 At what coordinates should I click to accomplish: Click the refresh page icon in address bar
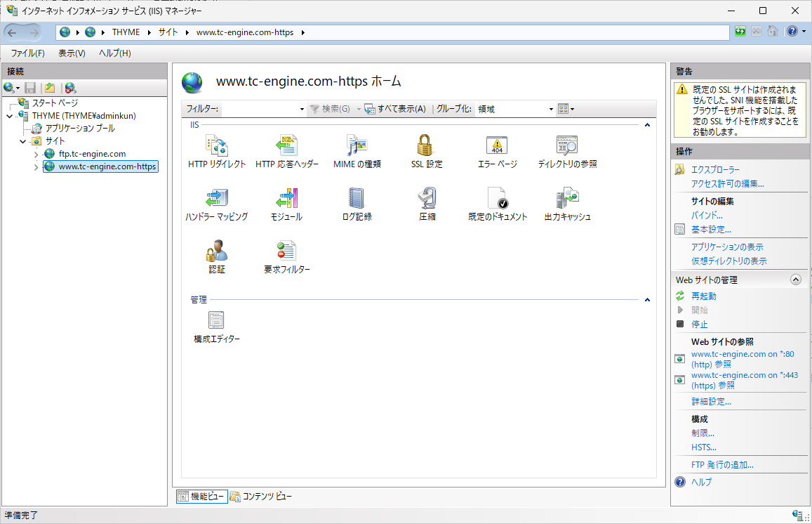(x=740, y=32)
